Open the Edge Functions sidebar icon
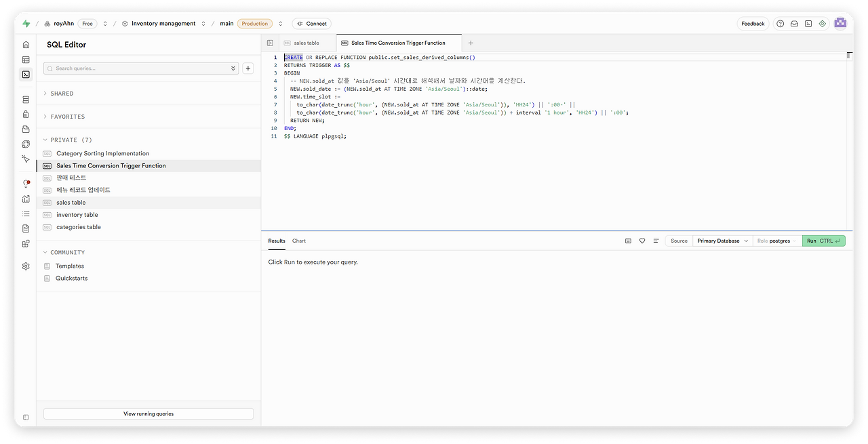Image resolution: width=868 pixels, height=444 pixels. point(26,144)
